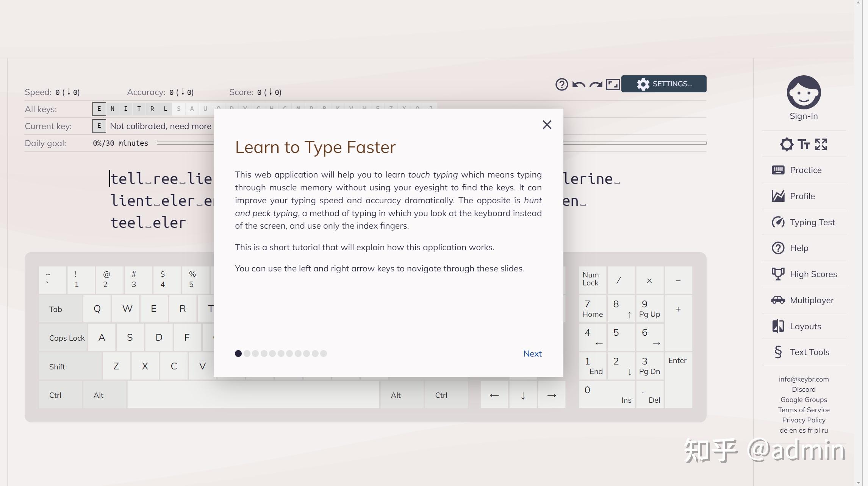Click the undo arrow icon in the toolbar
Screen dimensions: 868x486
tap(579, 84)
